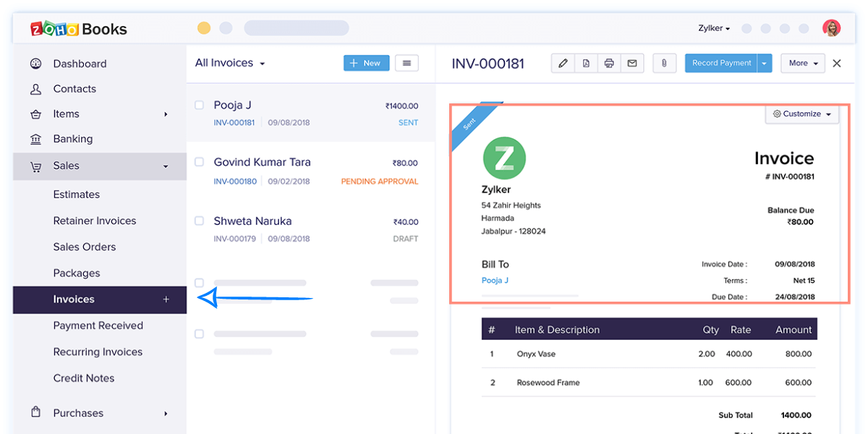Click the Items basket icon
Image resolution: width=868 pixels, height=434 pixels.
coord(35,114)
